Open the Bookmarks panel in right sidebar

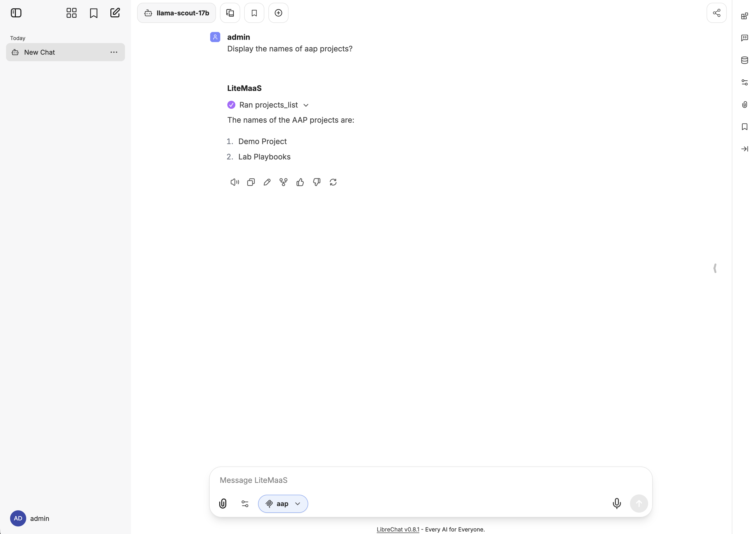point(745,127)
